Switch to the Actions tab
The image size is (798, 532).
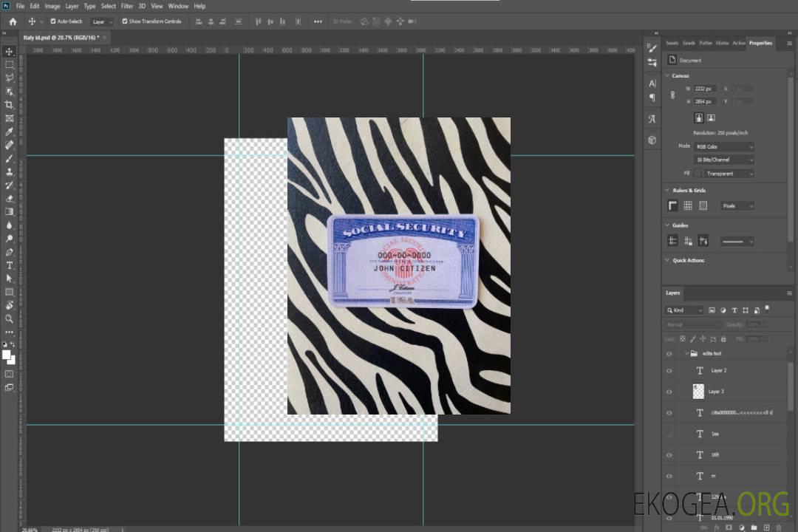(x=738, y=44)
